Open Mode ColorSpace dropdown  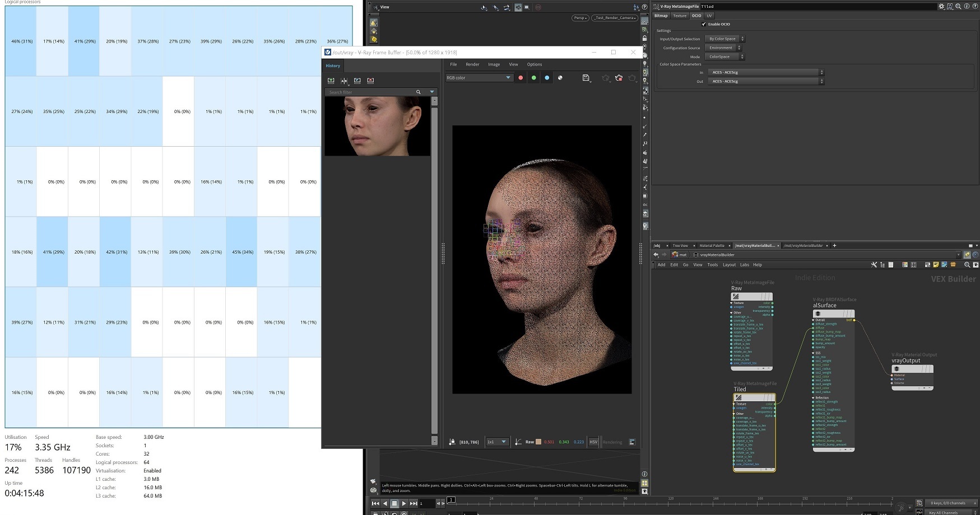[x=725, y=57]
